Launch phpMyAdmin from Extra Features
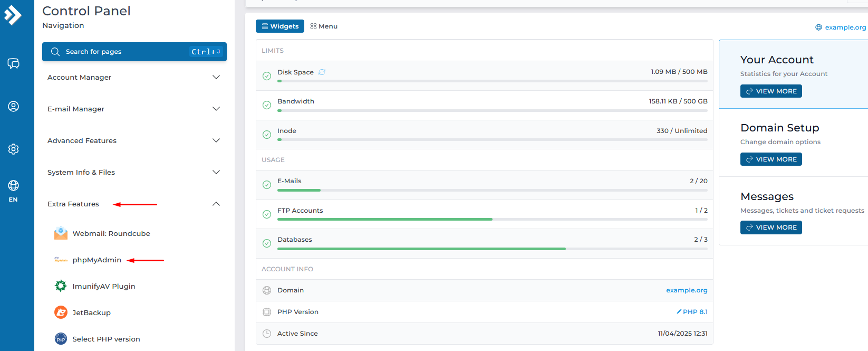 click(97, 260)
